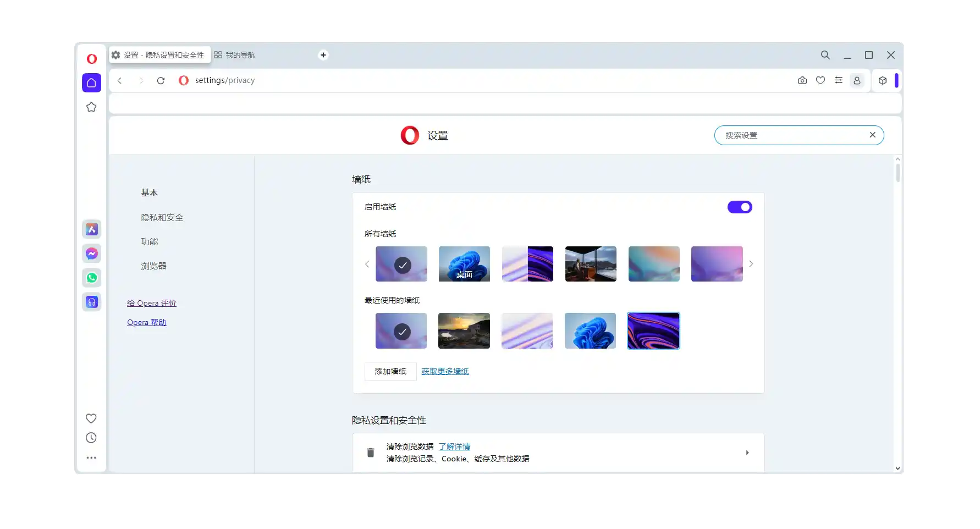Image resolution: width=980 pixels, height=529 pixels.
Task: Open history clock icon in sidebar
Action: [x=91, y=438]
